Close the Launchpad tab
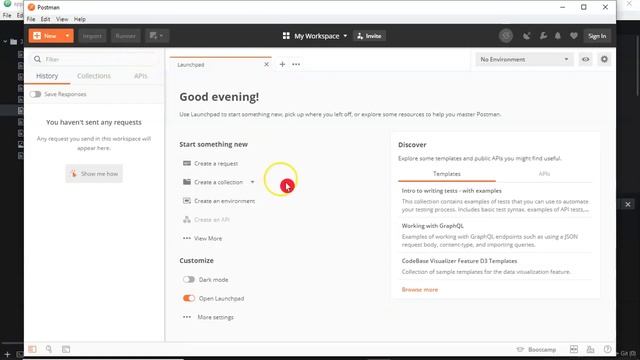 point(267,64)
